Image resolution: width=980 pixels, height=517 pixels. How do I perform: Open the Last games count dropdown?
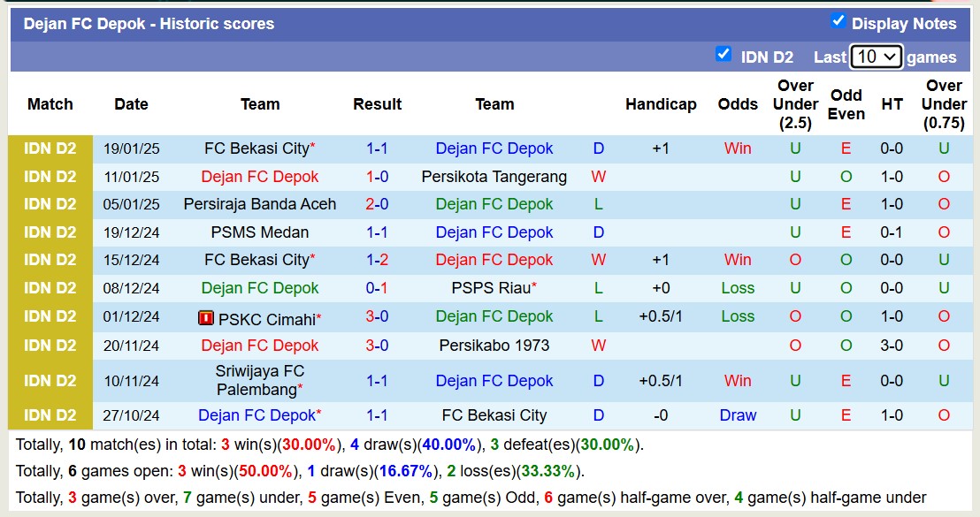[876, 57]
